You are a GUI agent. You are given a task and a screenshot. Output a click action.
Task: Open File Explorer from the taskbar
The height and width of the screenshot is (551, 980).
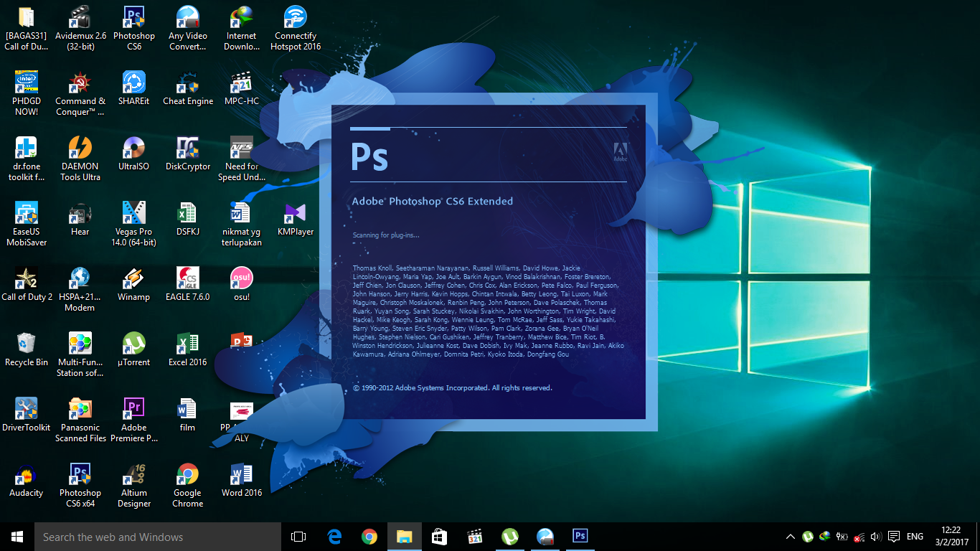click(x=405, y=537)
